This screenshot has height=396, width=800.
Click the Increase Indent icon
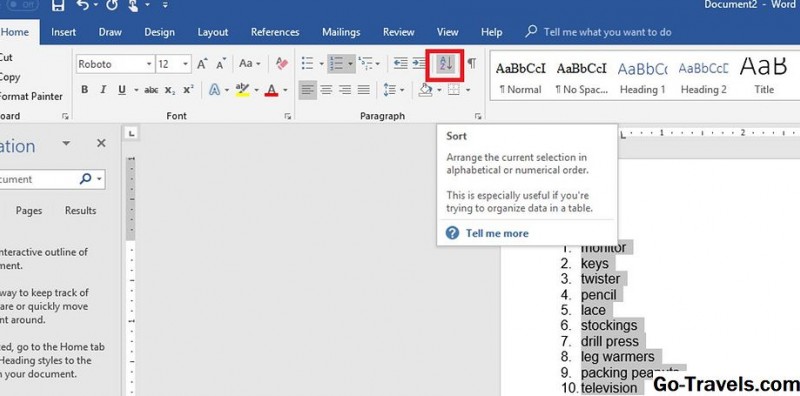[419, 64]
